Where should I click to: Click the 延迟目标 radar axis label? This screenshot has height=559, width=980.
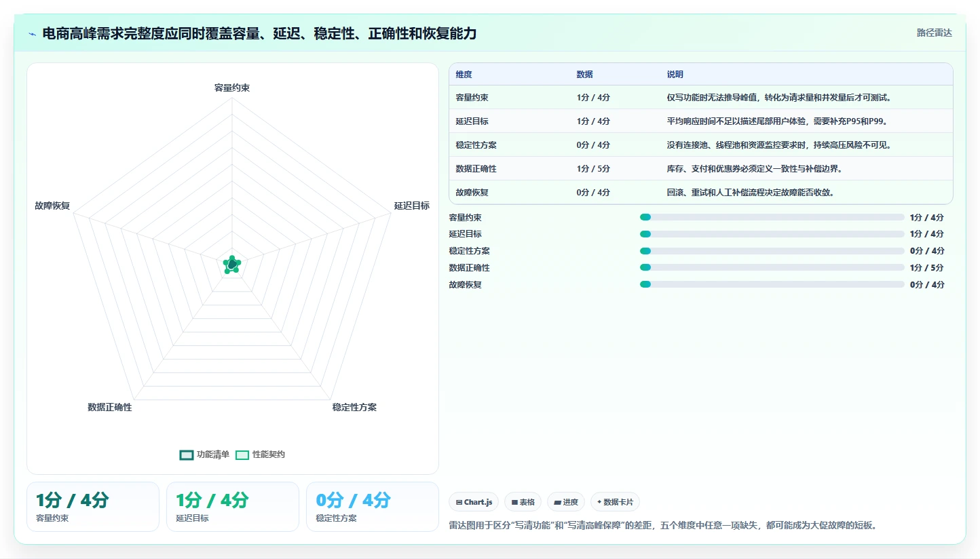412,206
